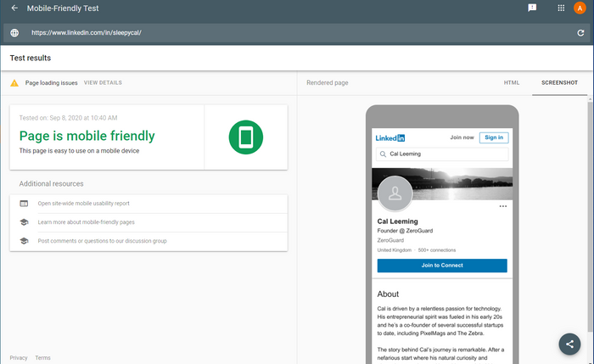Click 'Rendered page' label
This screenshot has height=364, width=594.
pos(328,82)
